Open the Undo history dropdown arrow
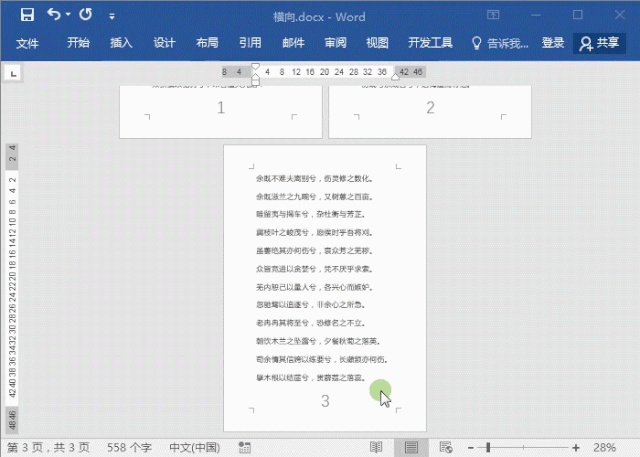The image size is (640, 457). point(68,15)
